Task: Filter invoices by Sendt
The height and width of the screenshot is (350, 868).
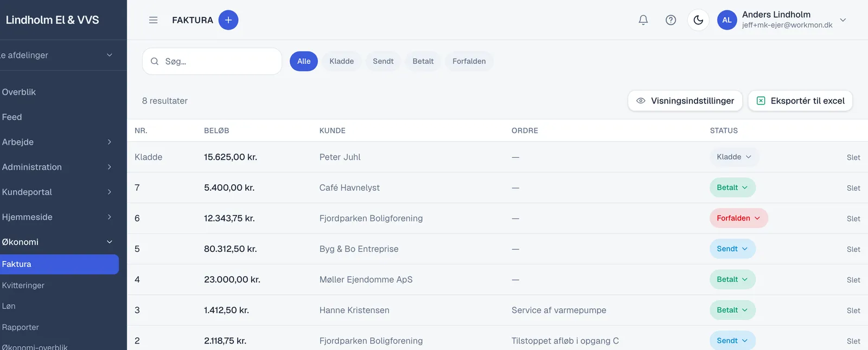Action: [x=383, y=61]
